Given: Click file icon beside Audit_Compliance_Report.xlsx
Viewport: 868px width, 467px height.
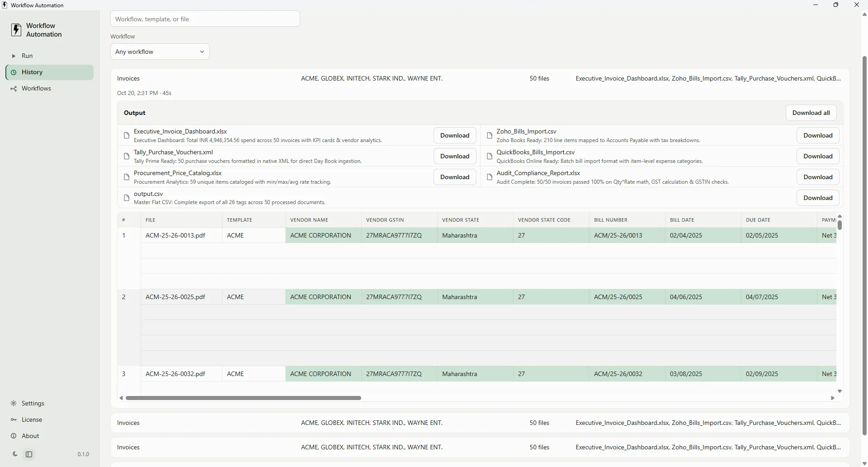Looking at the screenshot, I should point(489,177).
